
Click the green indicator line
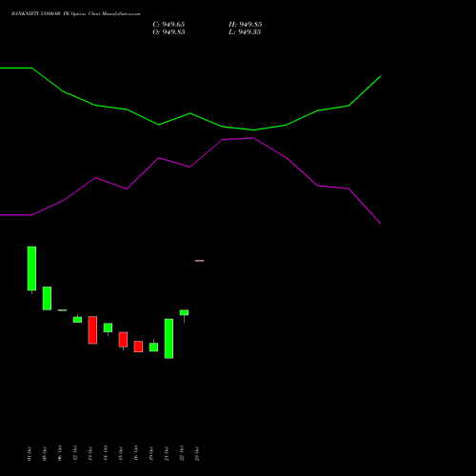[190, 113]
